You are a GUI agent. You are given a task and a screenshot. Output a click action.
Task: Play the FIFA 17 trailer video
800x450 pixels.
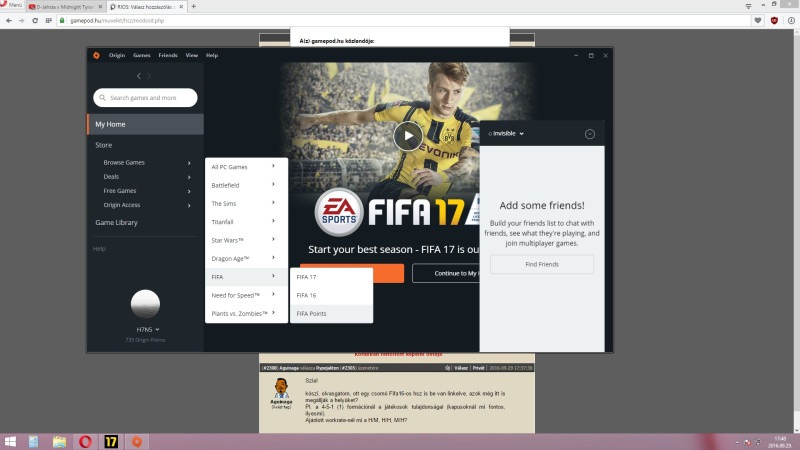(x=408, y=136)
